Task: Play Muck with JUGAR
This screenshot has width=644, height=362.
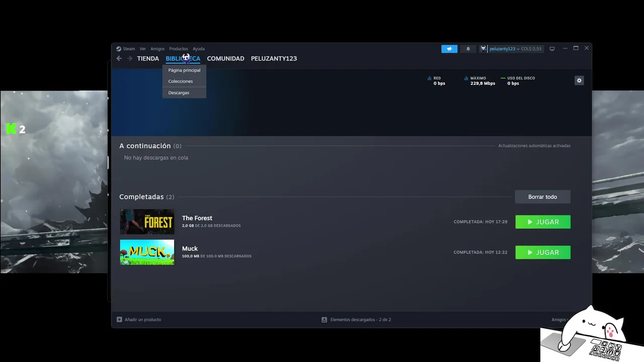Action: tap(543, 252)
